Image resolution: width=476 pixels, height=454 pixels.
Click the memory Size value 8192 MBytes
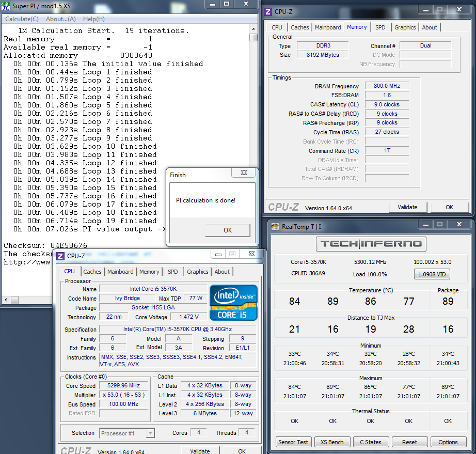pos(323,55)
